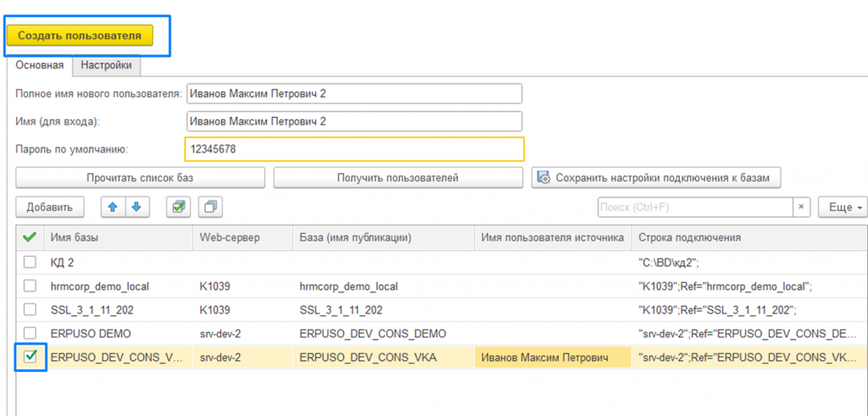Click connection string Ref="ERPUSO_DEV_CONS_VK...
The width and height of the screenshot is (868, 416).
click(x=749, y=358)
